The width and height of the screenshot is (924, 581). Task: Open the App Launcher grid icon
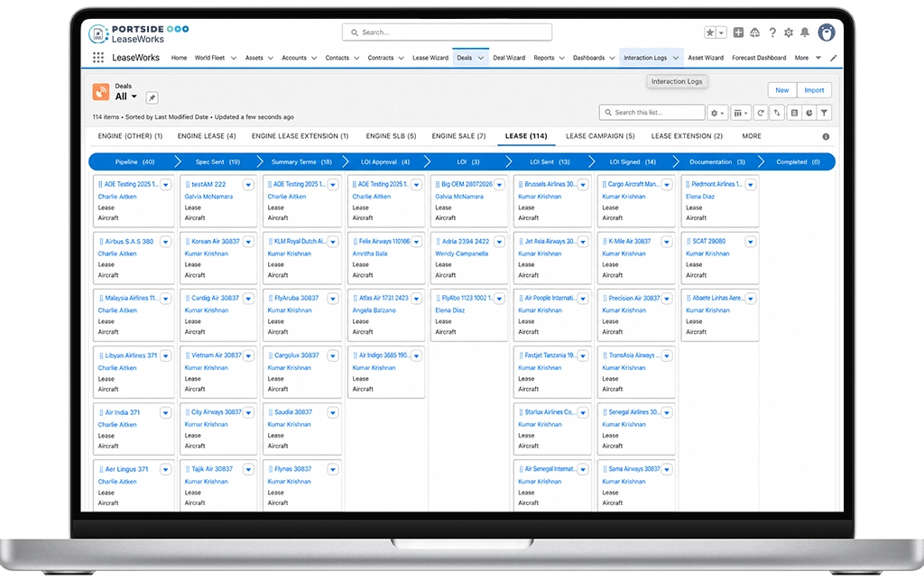pyautogui.click(x=98, y=58)
